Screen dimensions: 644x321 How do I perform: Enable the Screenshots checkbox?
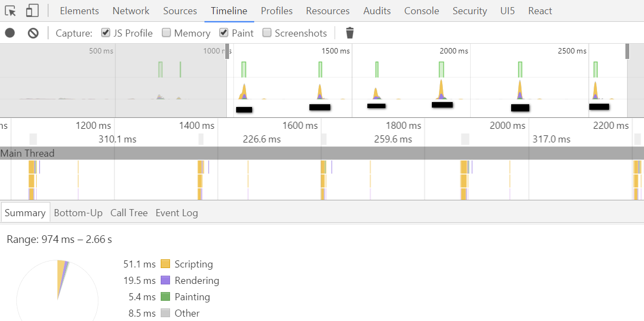267,32
